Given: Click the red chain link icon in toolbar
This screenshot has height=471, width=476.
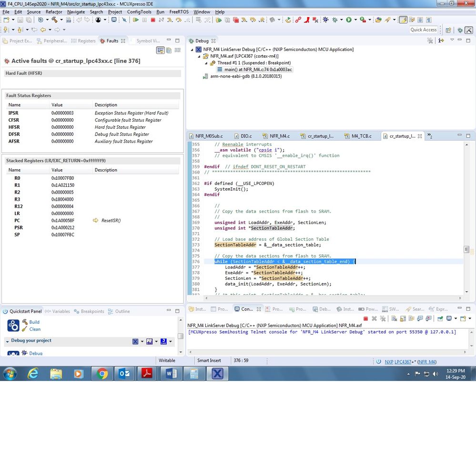Looking at the screenshot, I should 298,20.
